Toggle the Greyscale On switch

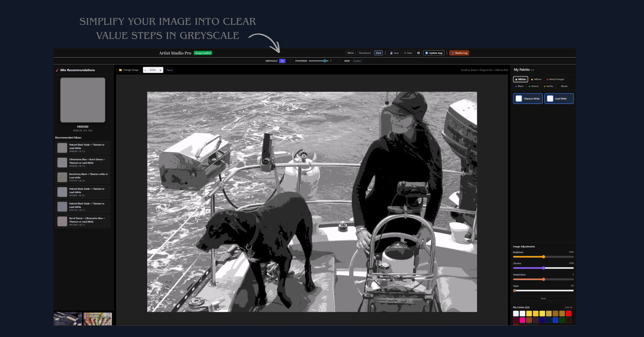[282, 61]
